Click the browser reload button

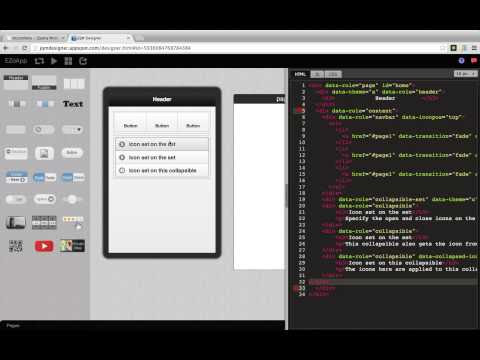click(x=25, y=48)
